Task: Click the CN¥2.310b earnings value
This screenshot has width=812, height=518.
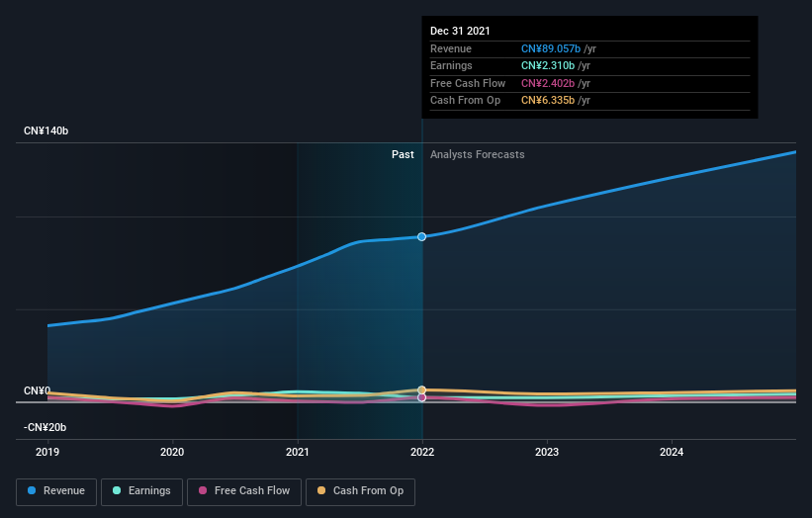Action: coord(548,65)
